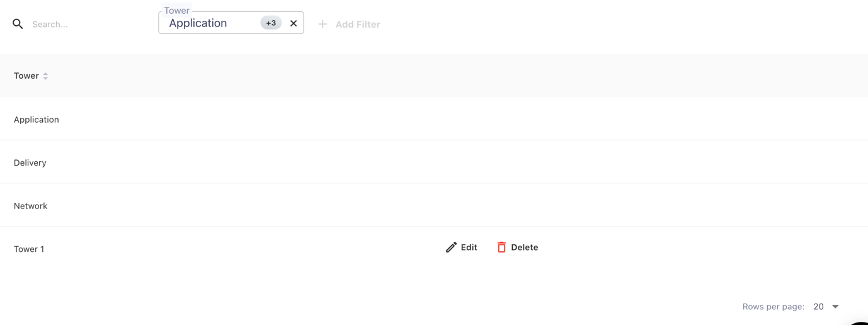868x325 pixels.
Task: Click the Tower filter field label
Action: (x=176, y=11)
